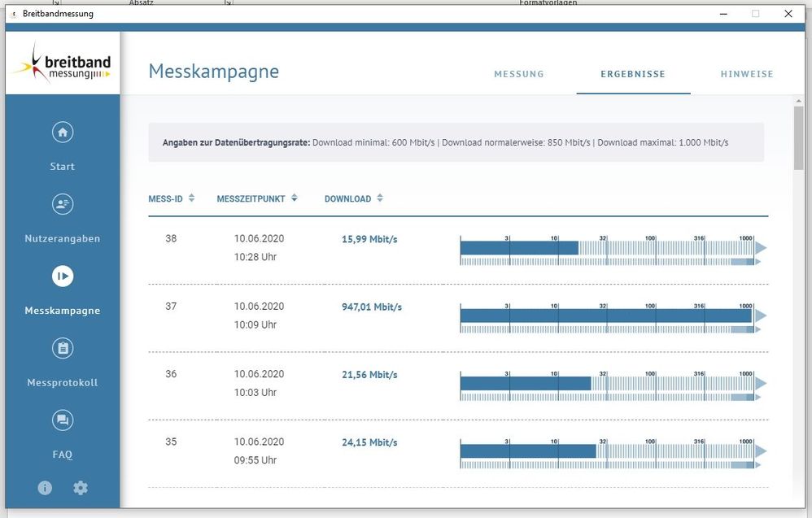Switch to the HINWEISE tab

click(x=747, y=74)
